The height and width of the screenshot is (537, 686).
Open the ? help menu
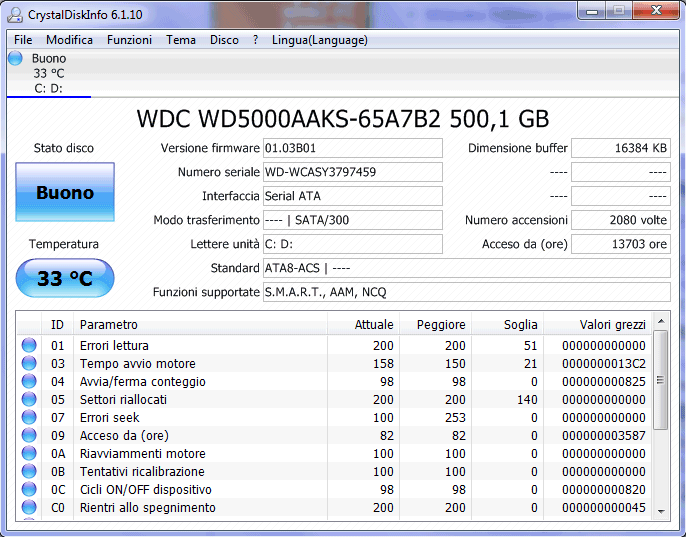(256, 40)
